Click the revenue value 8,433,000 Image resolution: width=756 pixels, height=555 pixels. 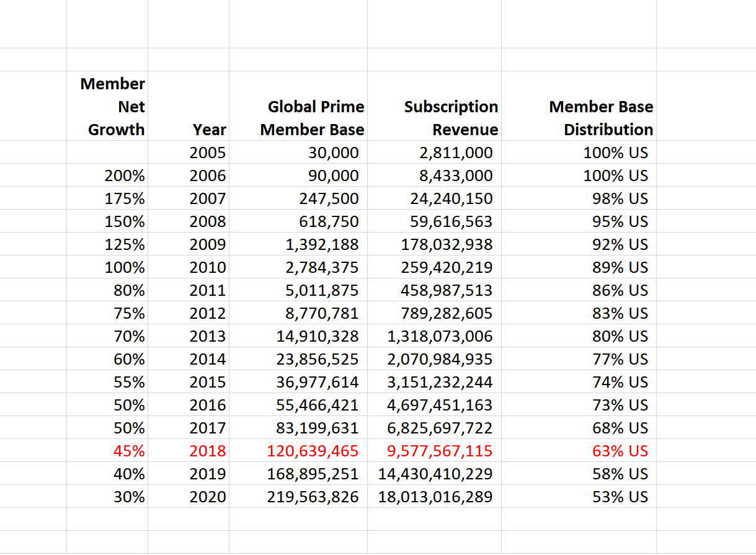point(435,175)
